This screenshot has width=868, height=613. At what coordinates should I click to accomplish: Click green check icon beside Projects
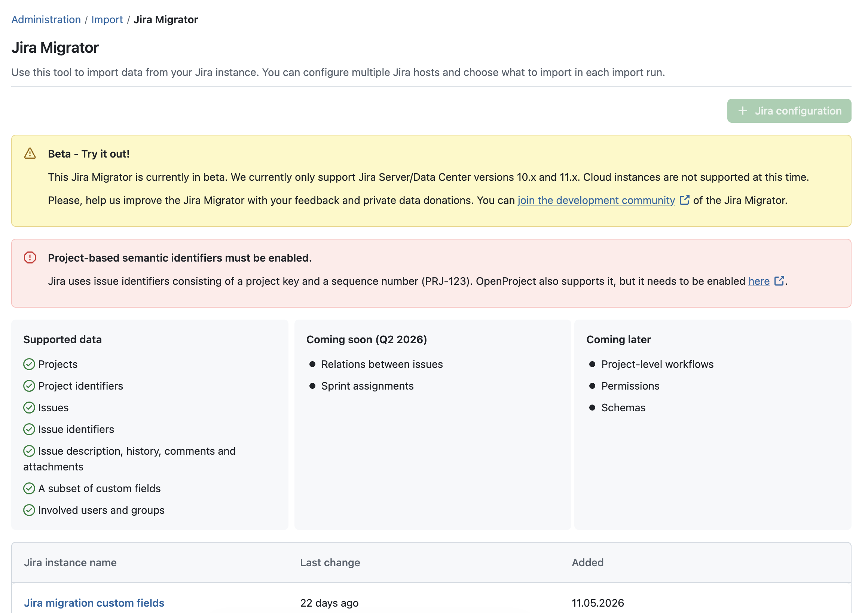coord(29,364)
